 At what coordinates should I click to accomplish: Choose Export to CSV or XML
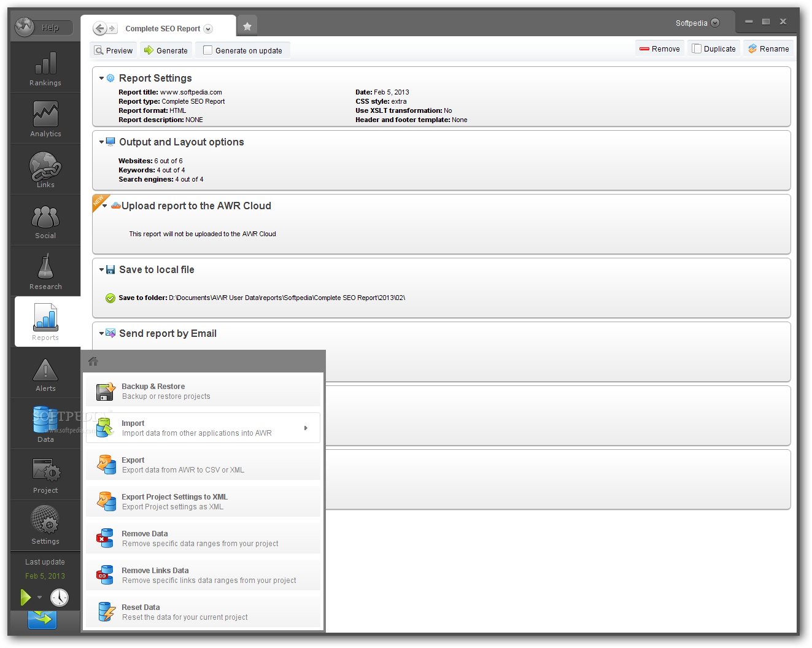pos(203,465)
